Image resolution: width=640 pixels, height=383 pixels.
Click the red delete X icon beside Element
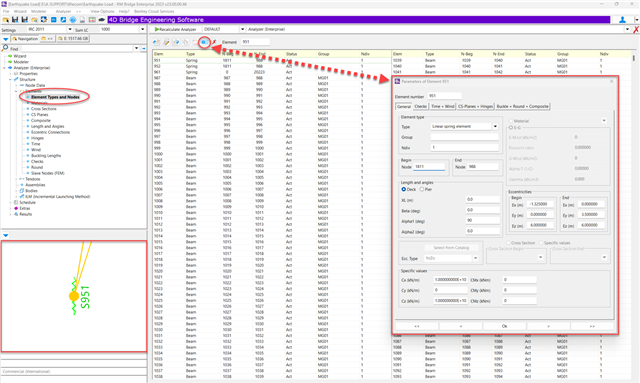pos(214,42)
